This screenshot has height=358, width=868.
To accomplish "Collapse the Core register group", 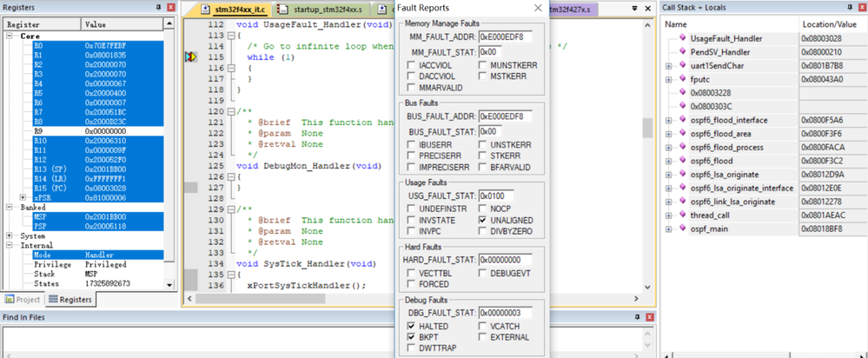I will click(x=10, y=36).
